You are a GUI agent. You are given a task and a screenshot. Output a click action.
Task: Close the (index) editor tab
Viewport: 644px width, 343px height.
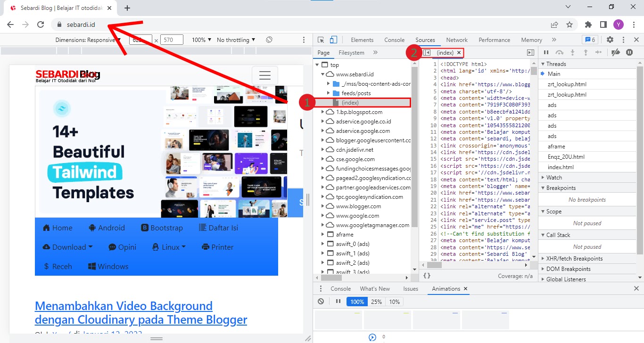pos(459,53)
